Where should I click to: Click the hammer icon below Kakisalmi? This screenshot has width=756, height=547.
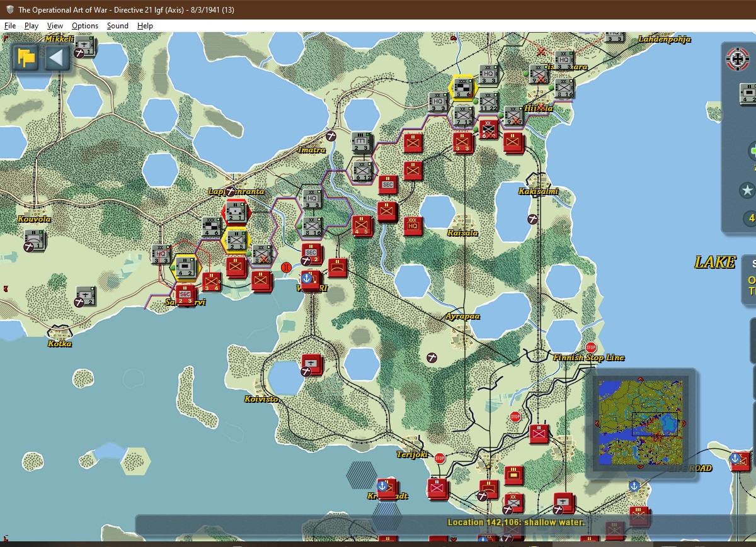point(533,219)
